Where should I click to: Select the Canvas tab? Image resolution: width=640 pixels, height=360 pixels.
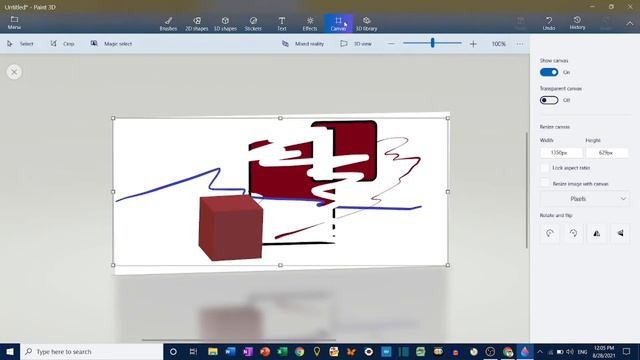[338, 24]
